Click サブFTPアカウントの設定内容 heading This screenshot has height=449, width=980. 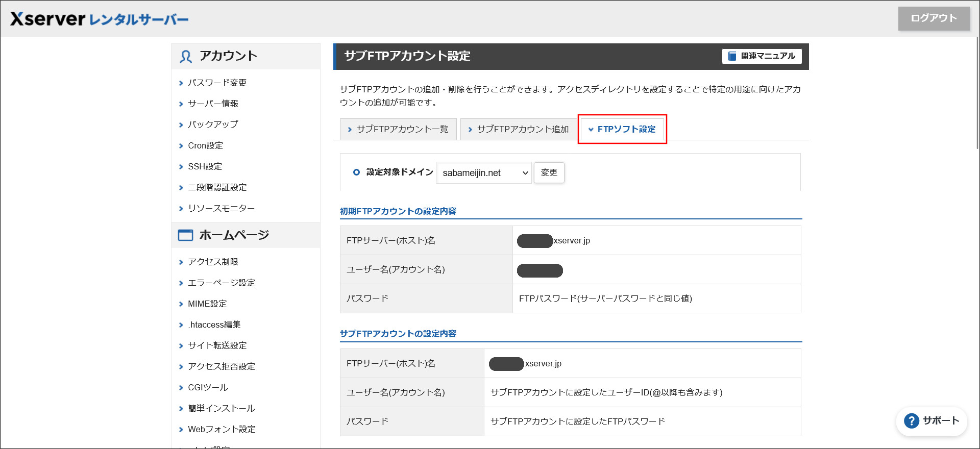coord(398,334)
